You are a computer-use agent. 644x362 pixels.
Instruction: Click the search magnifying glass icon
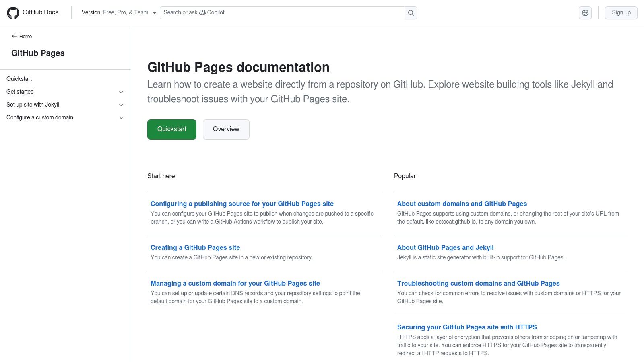pos(410,12)
